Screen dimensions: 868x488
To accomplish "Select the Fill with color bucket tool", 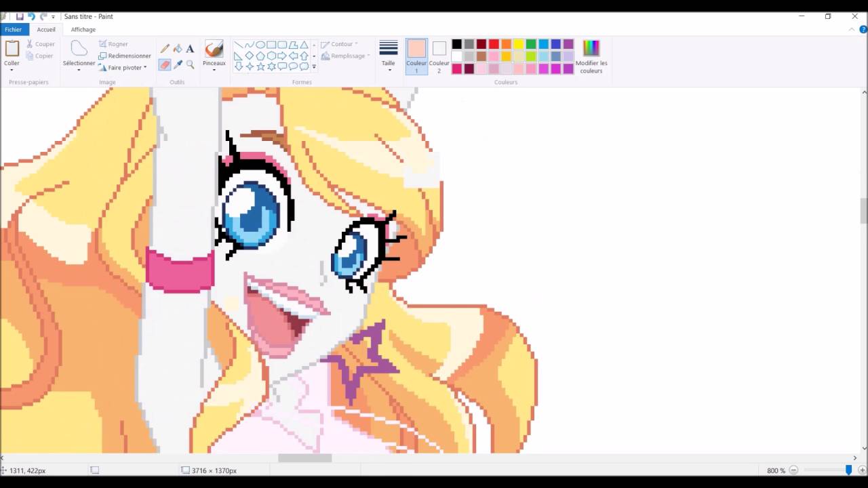I will tap(178, 49).
